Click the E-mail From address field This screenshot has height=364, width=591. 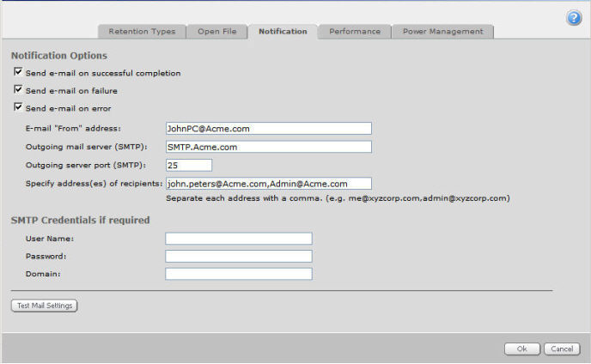coord(268,129)
